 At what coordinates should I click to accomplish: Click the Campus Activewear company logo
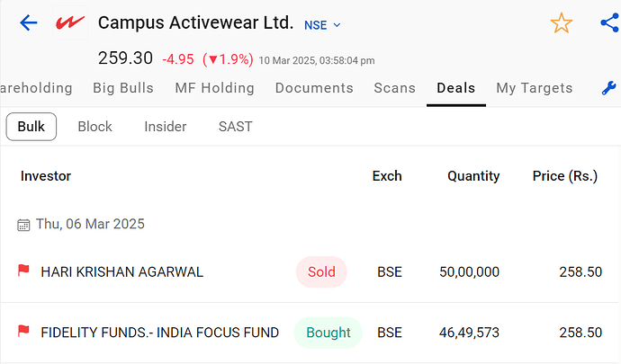pos(69,23)
